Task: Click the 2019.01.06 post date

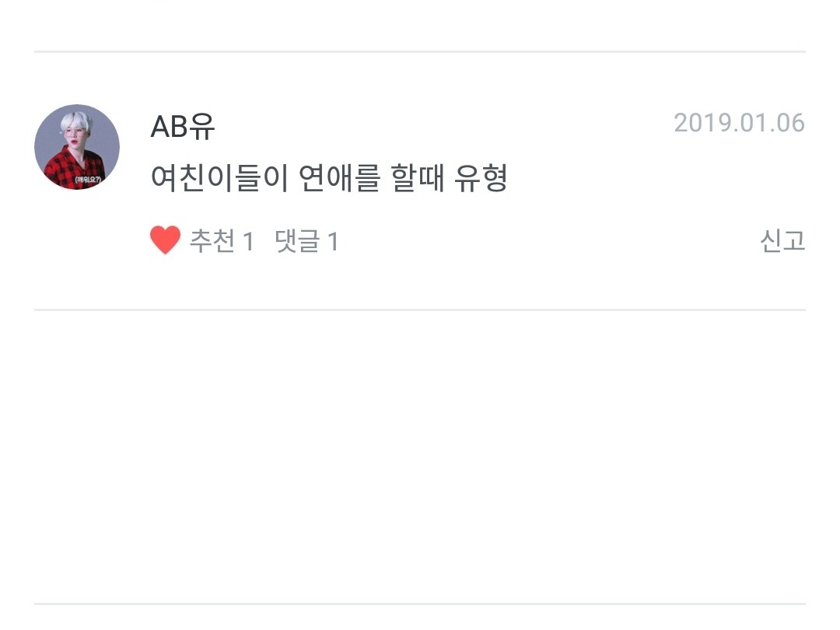Action: (739, 123)
